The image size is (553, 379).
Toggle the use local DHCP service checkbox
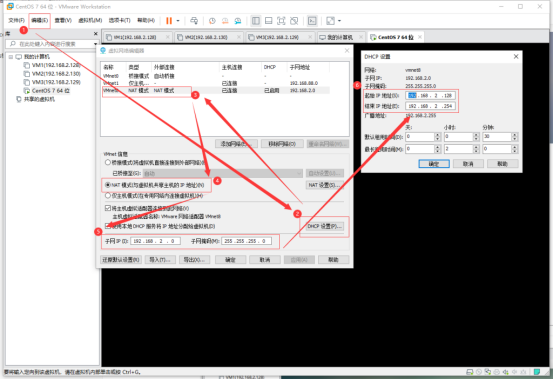(x=108, y=226)
